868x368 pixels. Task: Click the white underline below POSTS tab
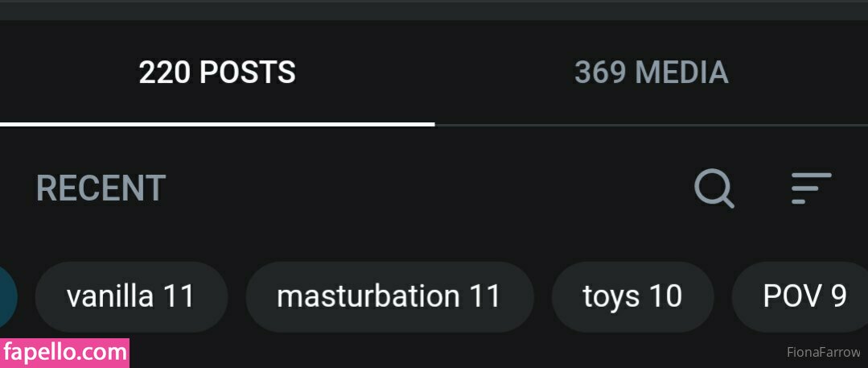click(217, 124)
